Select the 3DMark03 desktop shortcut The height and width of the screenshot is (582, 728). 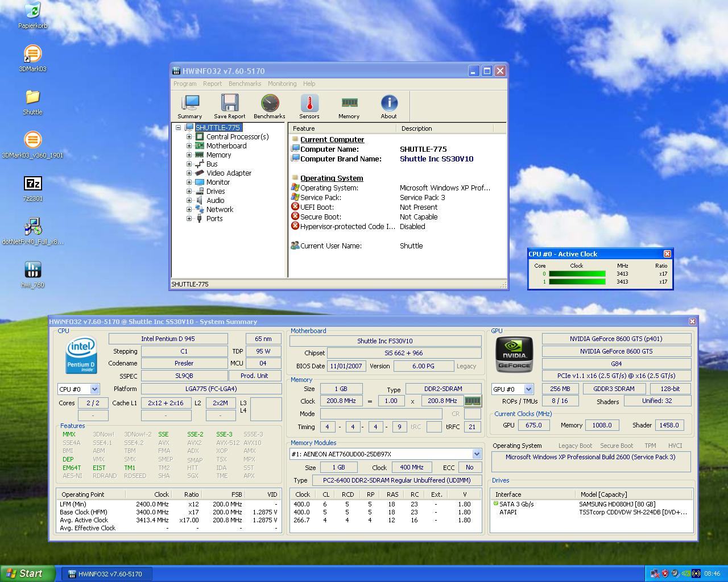(33, 59)
